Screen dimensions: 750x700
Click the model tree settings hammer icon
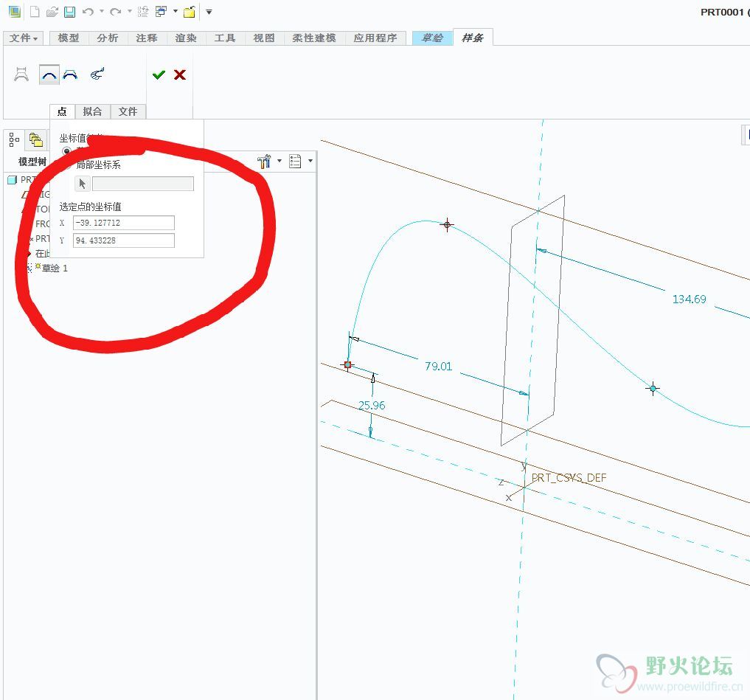[x=264, y=162]
